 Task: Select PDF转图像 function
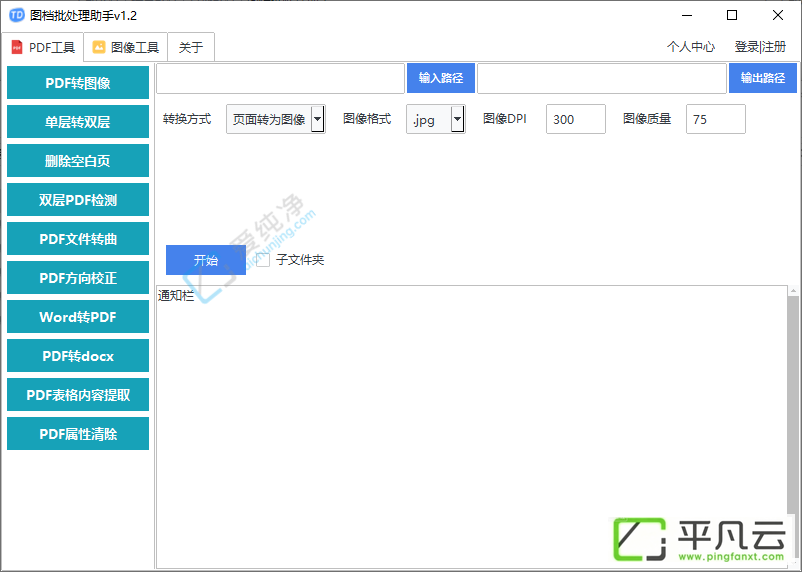(78, 82)
